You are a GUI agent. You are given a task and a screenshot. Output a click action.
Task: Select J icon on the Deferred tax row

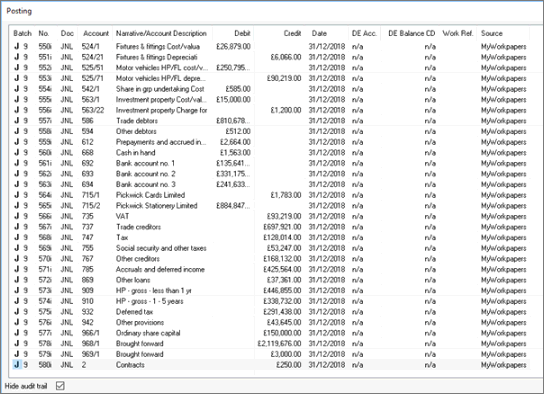(x=16, y=311)
